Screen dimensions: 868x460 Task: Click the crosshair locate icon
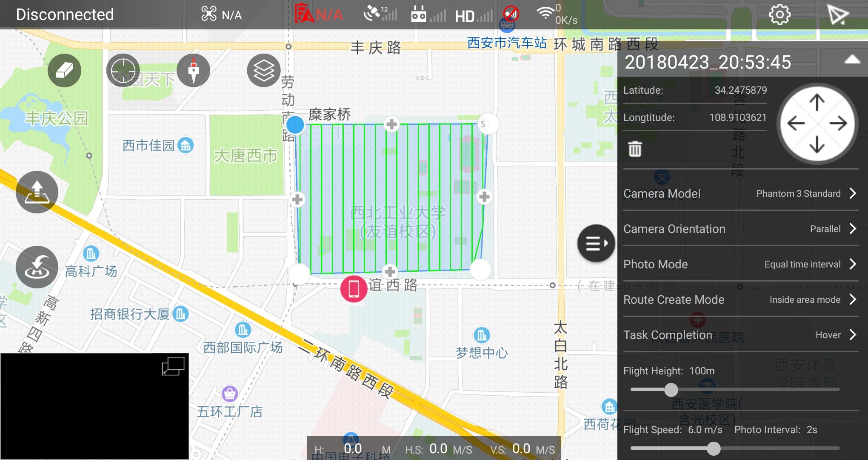point(123,70)
